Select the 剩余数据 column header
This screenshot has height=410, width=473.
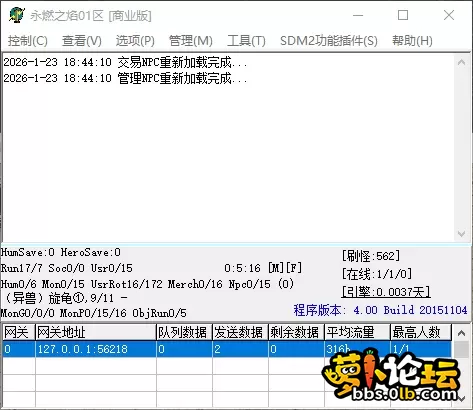(x=296, y=332)
